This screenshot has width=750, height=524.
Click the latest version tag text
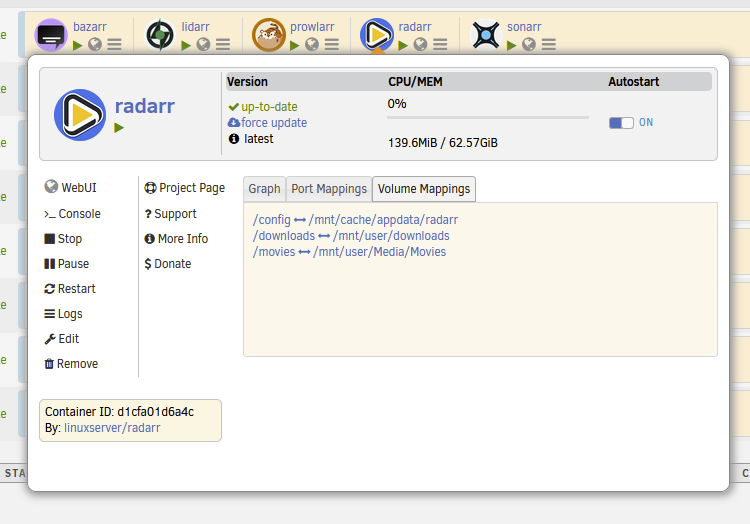(259, 139)
